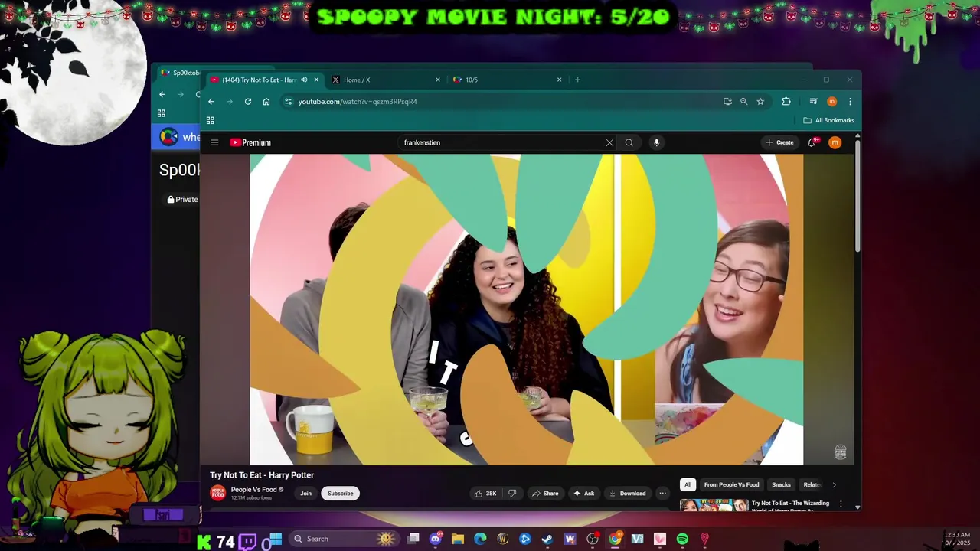980x551 pixels.
Task: Open Chrome profile avatar in toolbar
Action: (831, 101)
